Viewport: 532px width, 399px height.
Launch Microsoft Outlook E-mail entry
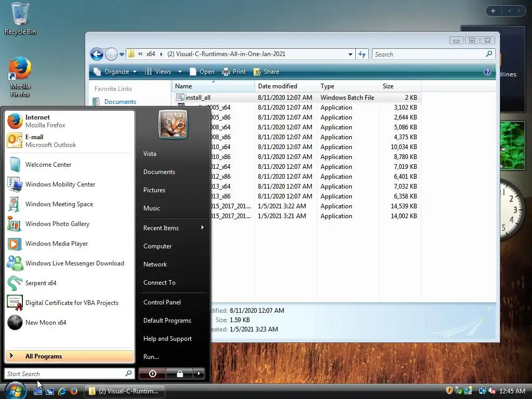coord(70,141)
